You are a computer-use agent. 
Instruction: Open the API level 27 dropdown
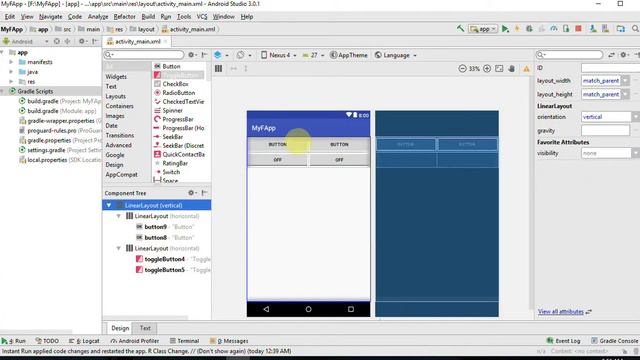[313, 55]
